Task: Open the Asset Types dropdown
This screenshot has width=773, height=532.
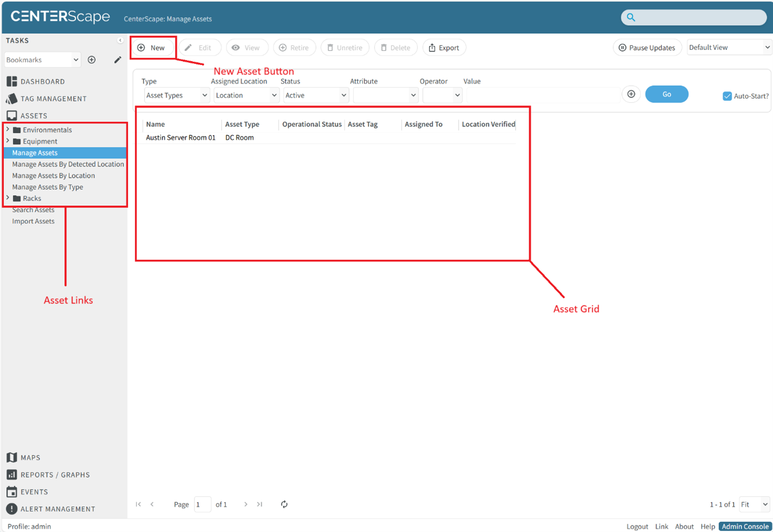Action: pyautogui.click(x=176, y=95)
